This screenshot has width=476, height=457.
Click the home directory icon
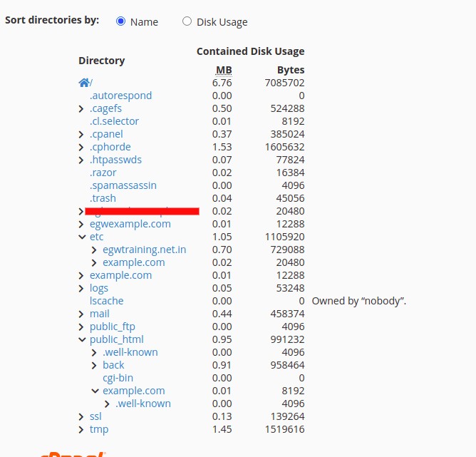click(84, 83)
